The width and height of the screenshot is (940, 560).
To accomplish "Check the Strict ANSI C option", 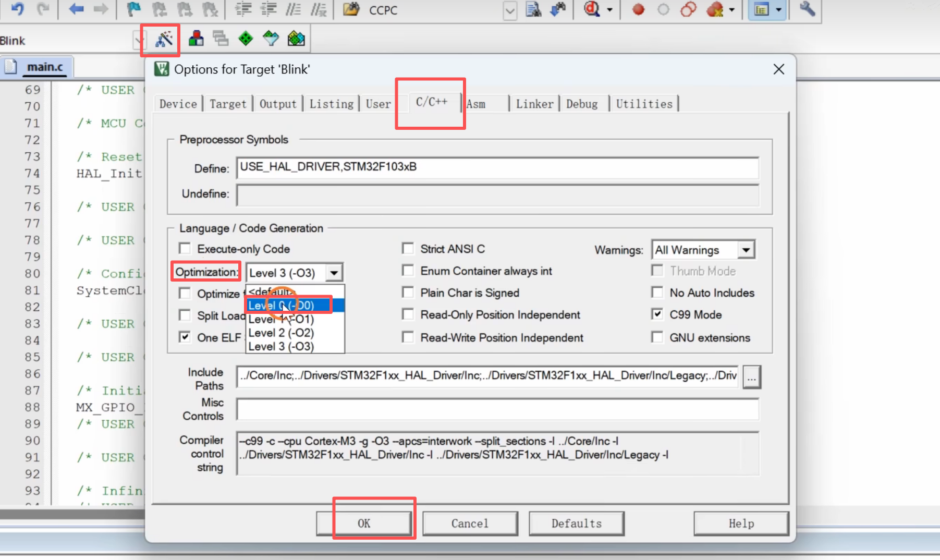I will 408,249.
